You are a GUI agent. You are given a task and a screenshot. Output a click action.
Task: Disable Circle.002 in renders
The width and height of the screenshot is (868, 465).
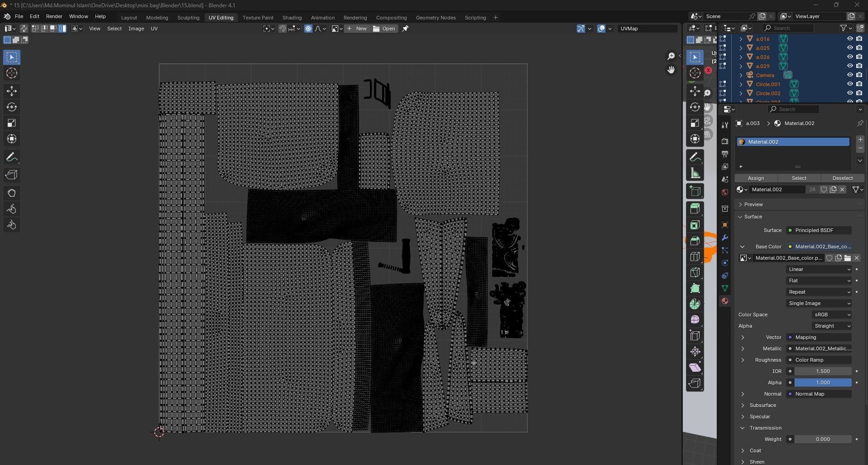[859, 93]
